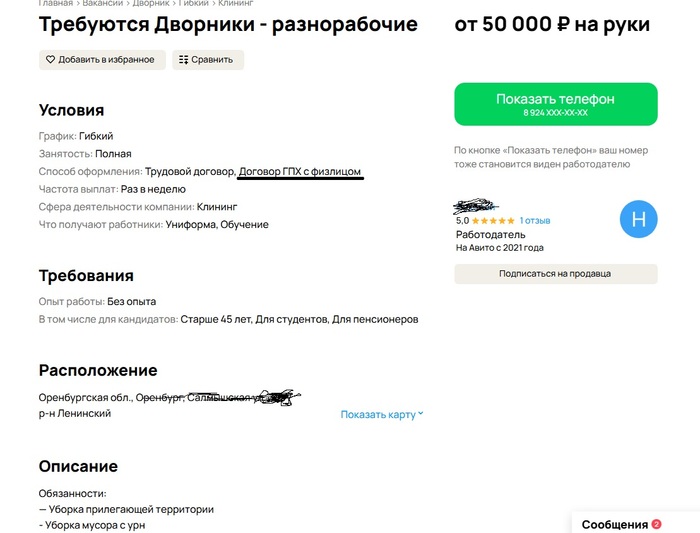Go to the Главная breadcrumb
This screenshot has height=533, width=700.
(55, 3)
